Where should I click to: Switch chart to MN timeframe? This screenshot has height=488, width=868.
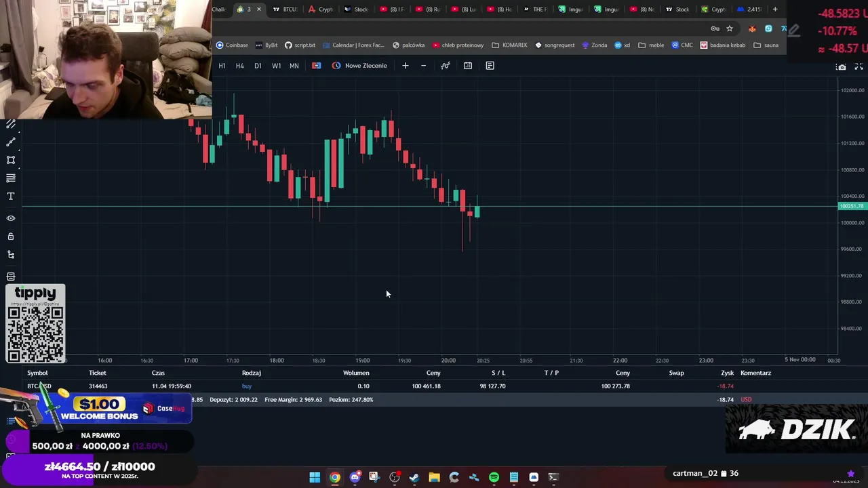point(294,66)
